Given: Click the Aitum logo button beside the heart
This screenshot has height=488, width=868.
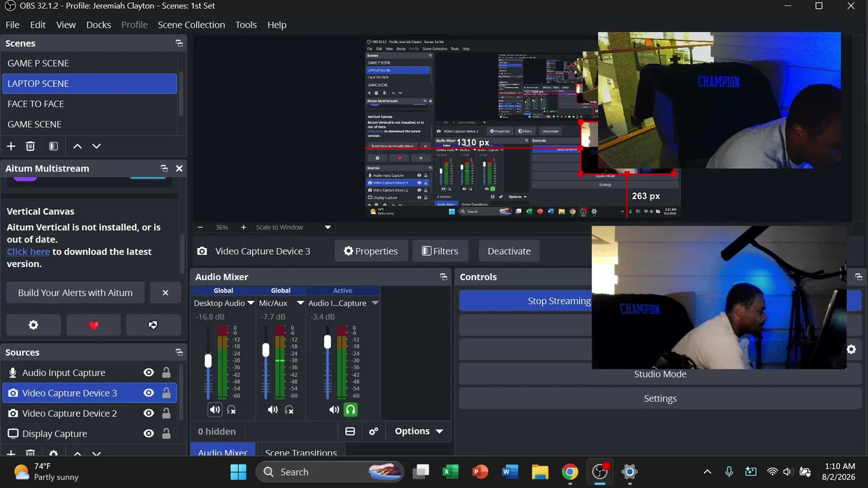Looking at the screenshot, I should [153, 325].
